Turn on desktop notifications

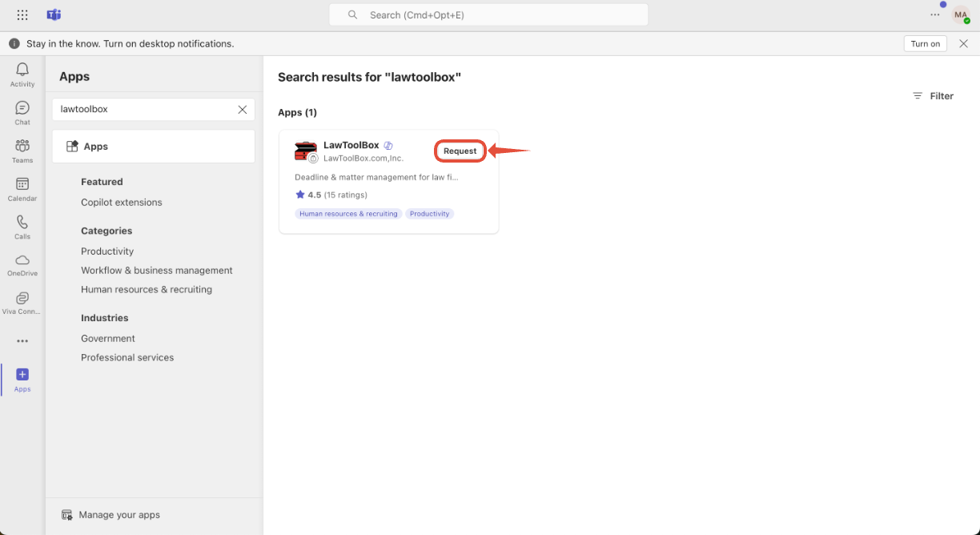point(926,44)
